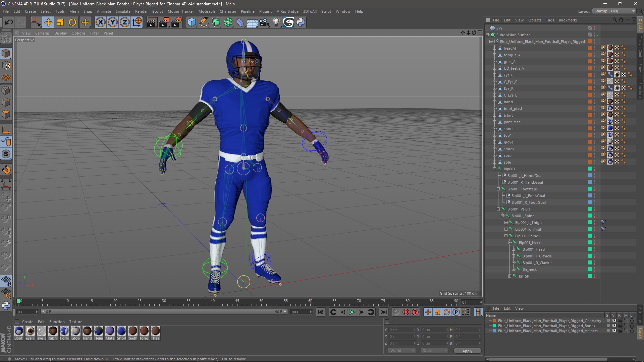Image resolution: width=644 pixels, height=362 pixels.
Task: Toggle the Snap S icon in left palette
Action: (x=6, y=154)
